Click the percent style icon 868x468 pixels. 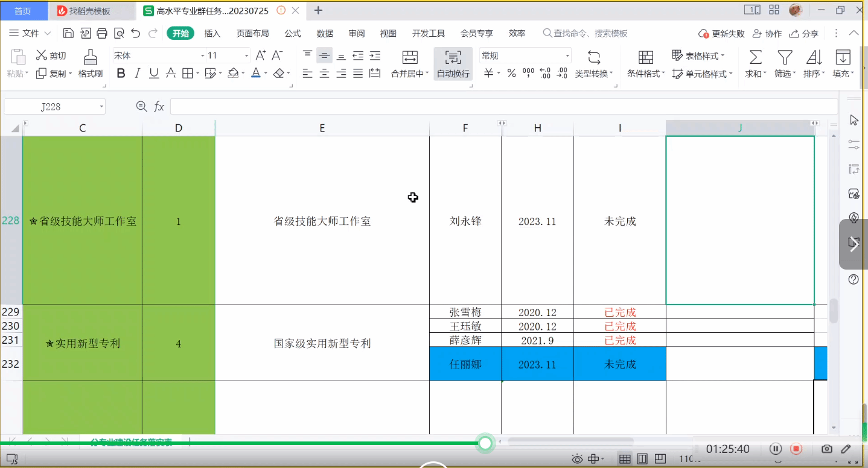click(x=511, y=73)
